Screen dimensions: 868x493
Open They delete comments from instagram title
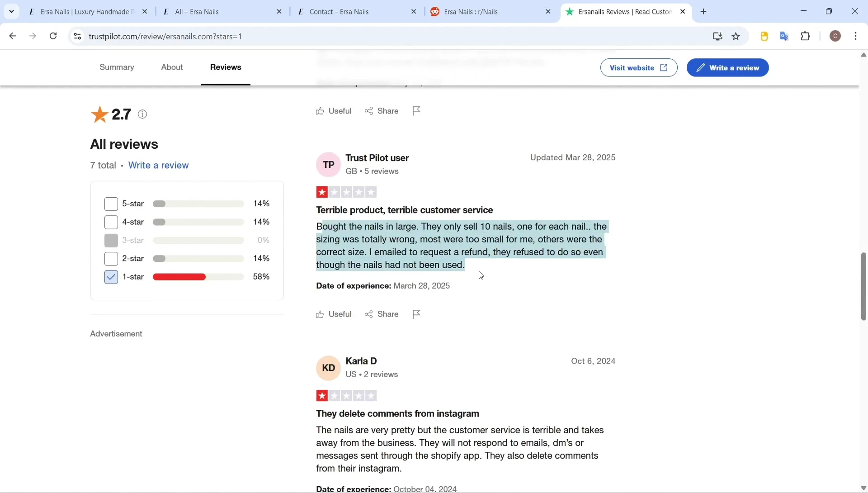pos(398,414)
